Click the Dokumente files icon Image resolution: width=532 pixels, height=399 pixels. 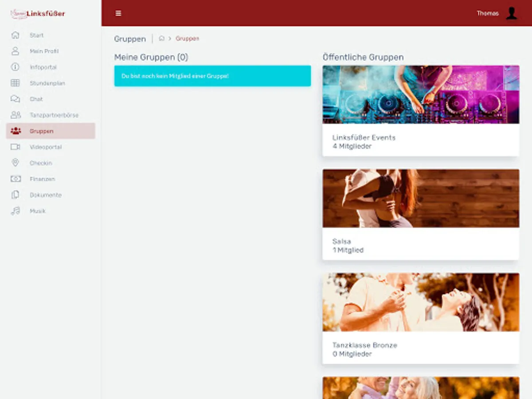(x=15, y=195)
